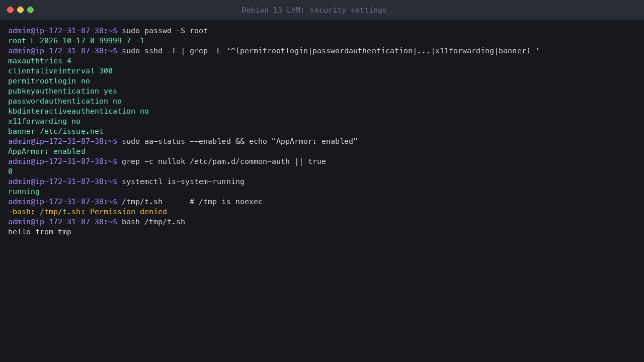Click the 'banner /etc/issue.net' line

(56, 131)
